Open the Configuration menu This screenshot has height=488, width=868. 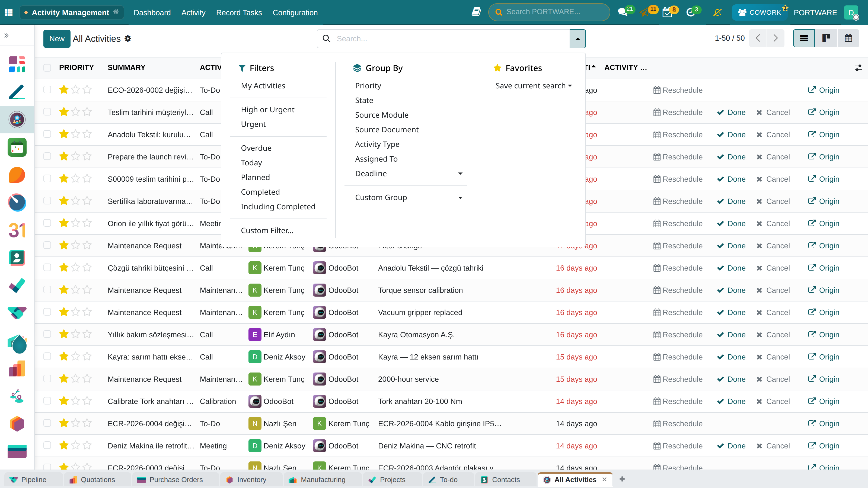[x=295, y=12]
